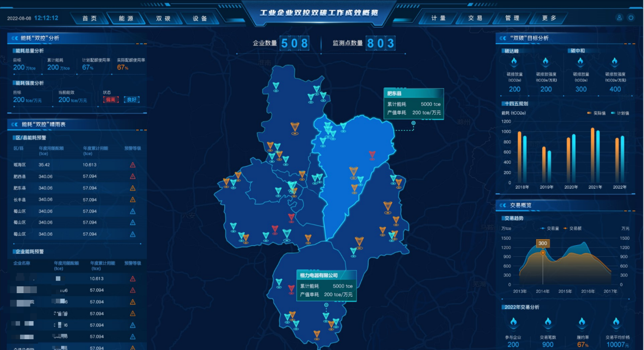Click the 格力电器有限公司 info popup

coord(326,285)
